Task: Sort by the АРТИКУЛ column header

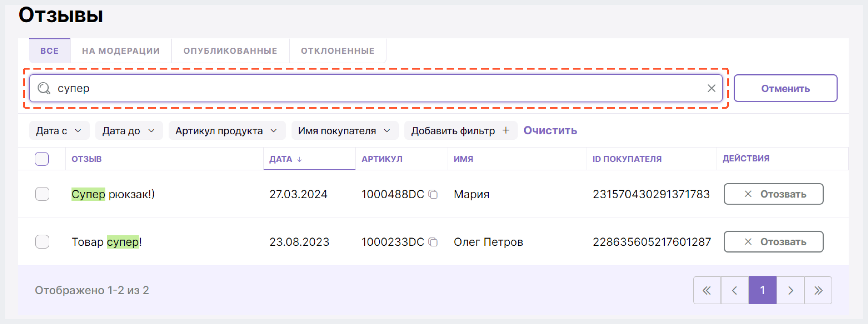Action: [x=382, y=159]
